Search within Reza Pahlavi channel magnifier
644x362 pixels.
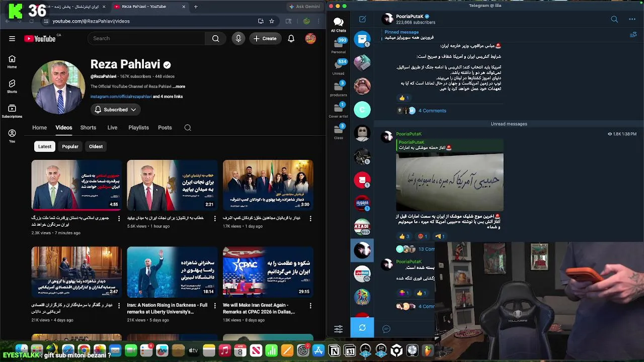(188, 128)
